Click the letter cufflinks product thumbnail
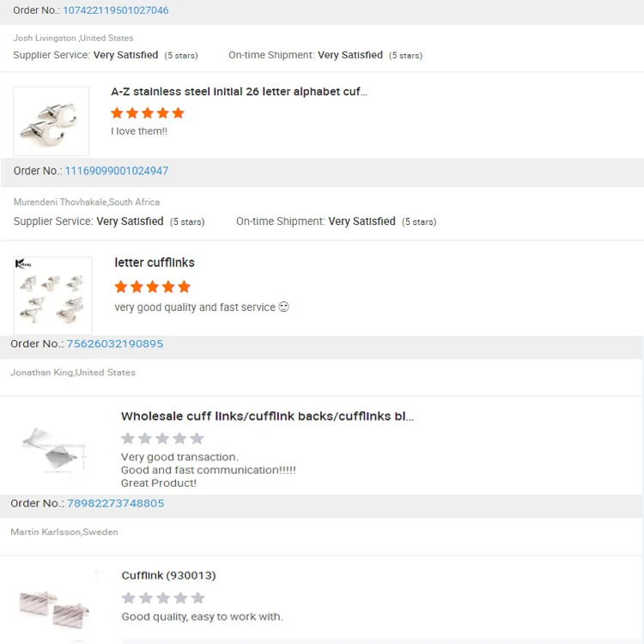Viewport: 644px width, 644px height. point(53,295)
